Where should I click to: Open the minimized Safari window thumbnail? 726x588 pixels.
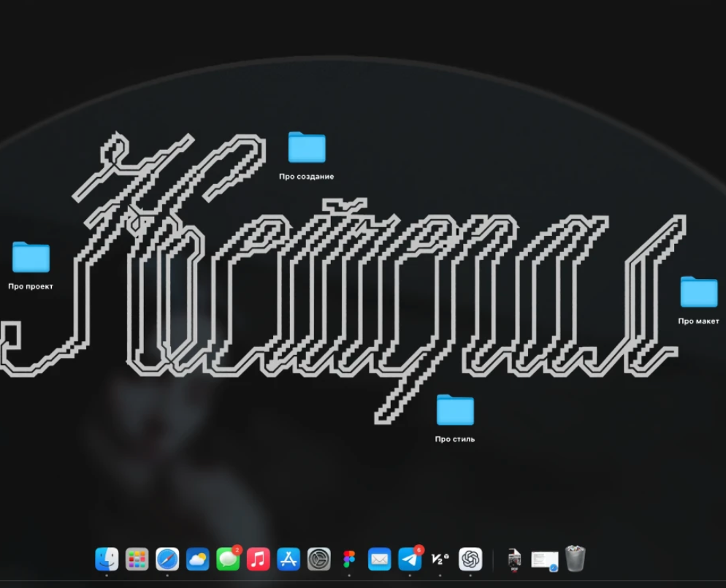(x=544, y=560)
